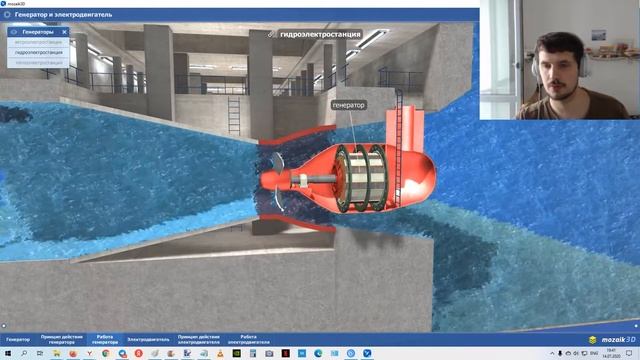Viewport: 640px width, 360px height.
Task: Open the yellow file manager taskbar icon
Action: click(x=56, y=353)
